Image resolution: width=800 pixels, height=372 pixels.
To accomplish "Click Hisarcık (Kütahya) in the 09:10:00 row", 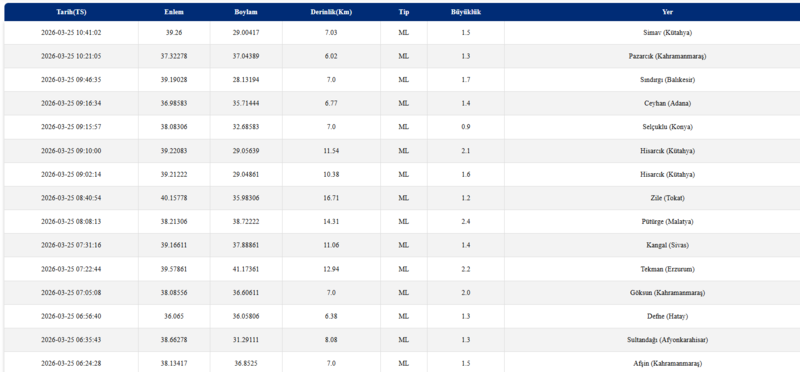I will (667, 151).
